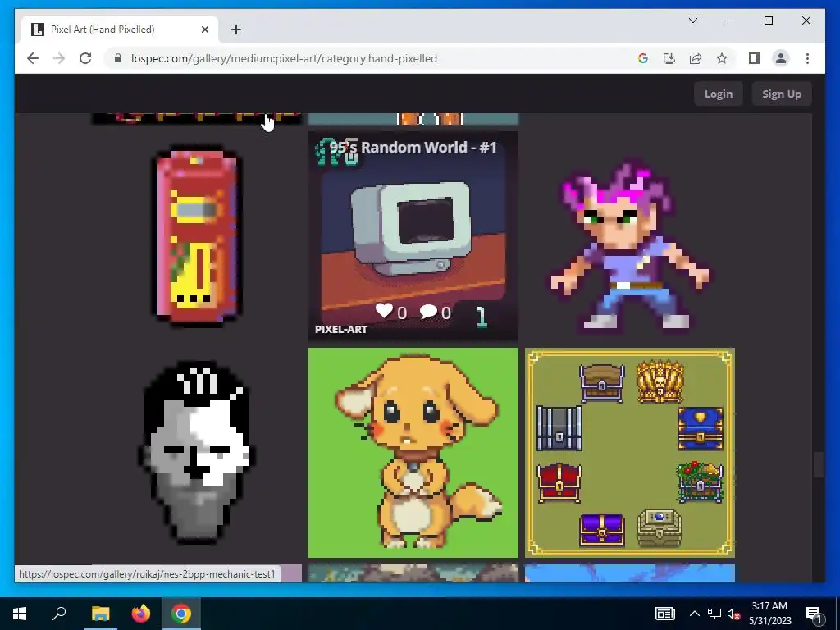This screenshot has height=630, width=840.
Task: Click the Sign Up button
Action: pyautogui.click(x=782, y=94)
